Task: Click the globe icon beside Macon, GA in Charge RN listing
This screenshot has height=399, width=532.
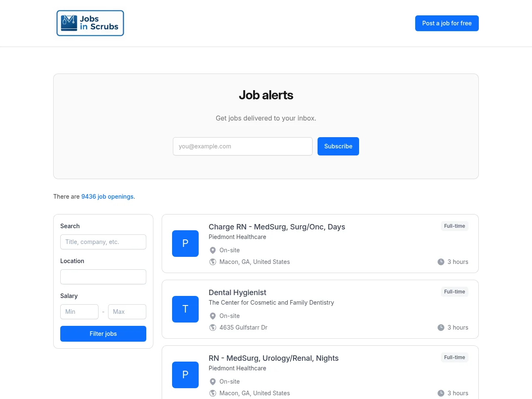Action: pyautogui.click(x=213, y=262)
